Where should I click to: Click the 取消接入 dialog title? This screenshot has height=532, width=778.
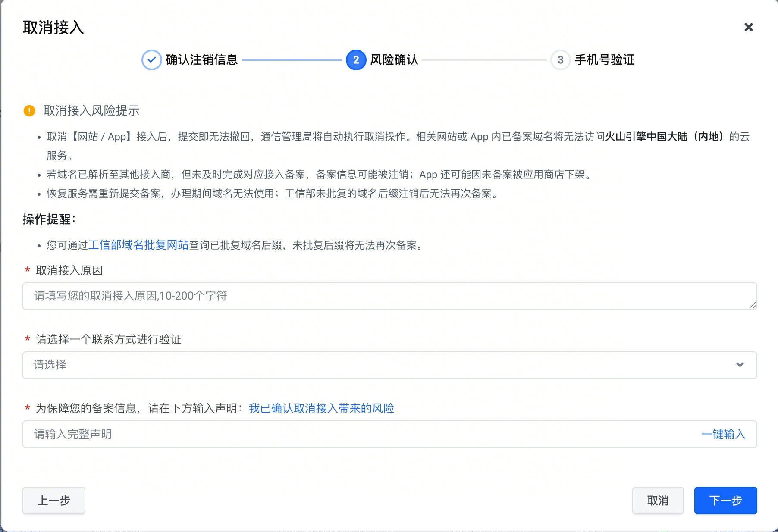(x=53, y=27)
